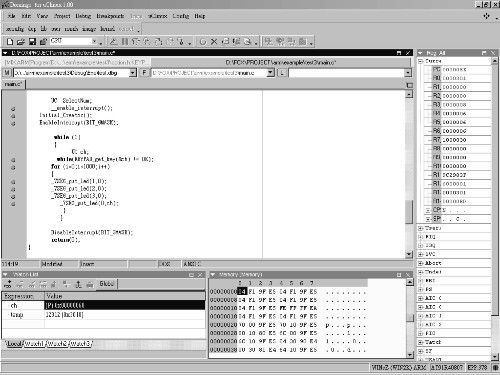The image size is (500, 375).
Task: Click the add watch expression icon
Action: click(8, 284)
